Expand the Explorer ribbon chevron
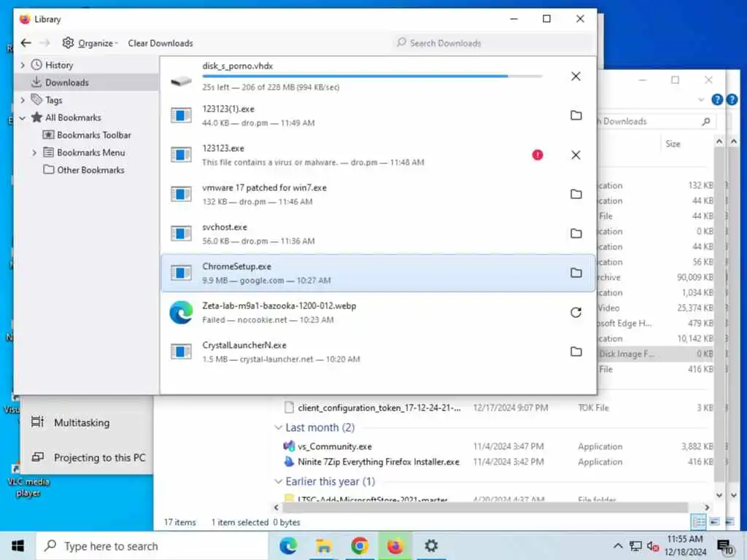The image size is (747, 560). pyautogui.click(x=701, y=99)
